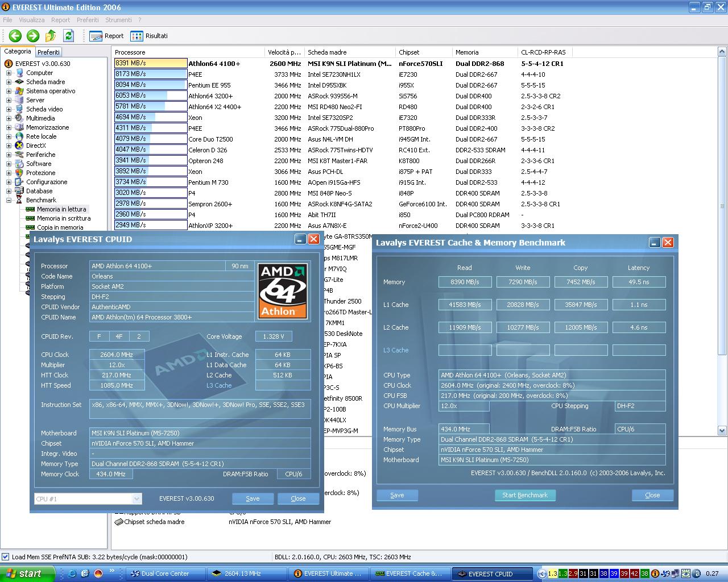This screenshot has height=582, width=728.
Task: Open the Report menu
Action: pos(61,20)
